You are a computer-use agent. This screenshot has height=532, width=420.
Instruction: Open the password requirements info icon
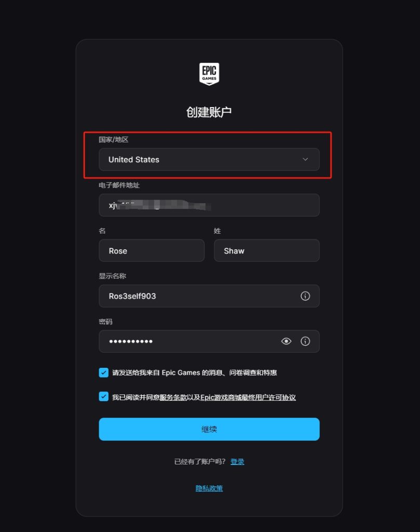(x=305, y=341)
